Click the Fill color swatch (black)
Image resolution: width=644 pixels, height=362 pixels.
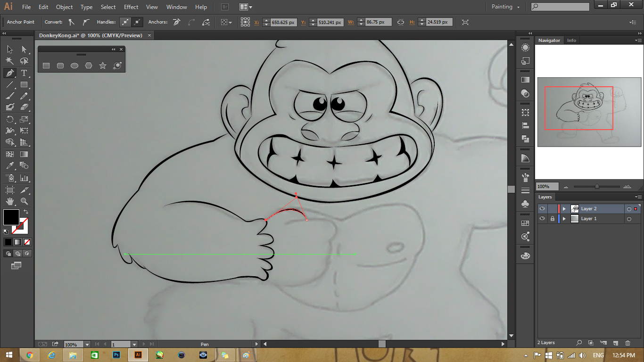tap(11, 217)
